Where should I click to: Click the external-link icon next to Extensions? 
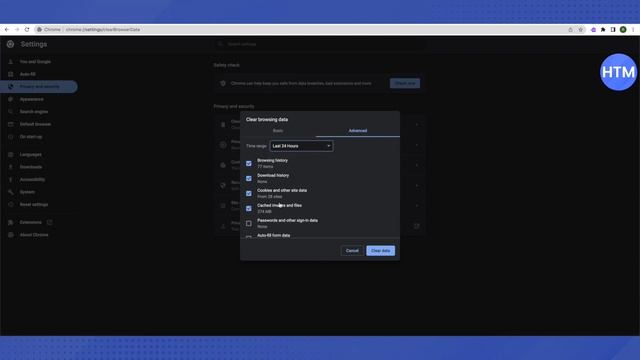tap(49, 222)
